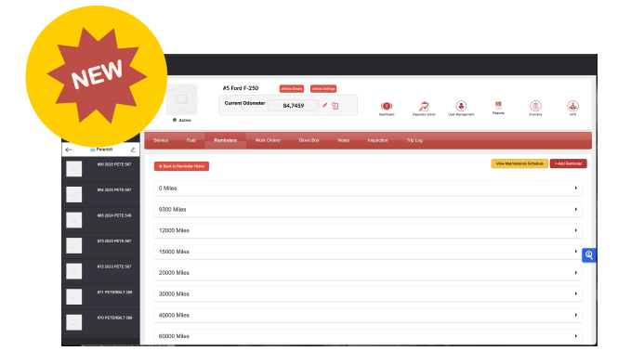Open Vehicle Details

(x=292, y=88)
